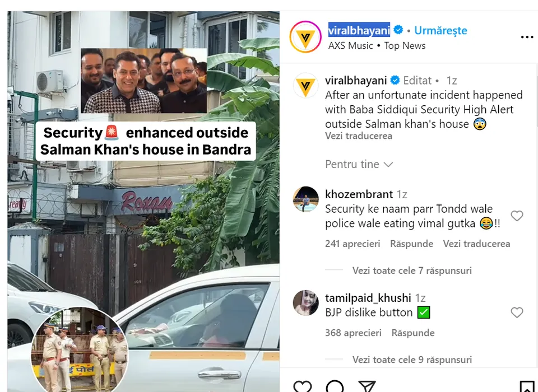Open comments with the speech bubble icon

pos(335,386)
